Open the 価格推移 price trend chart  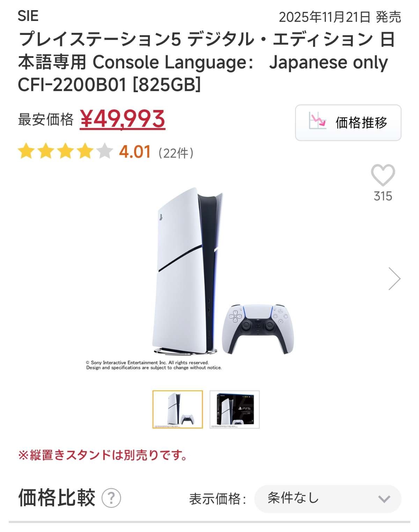tap(348, 123)
